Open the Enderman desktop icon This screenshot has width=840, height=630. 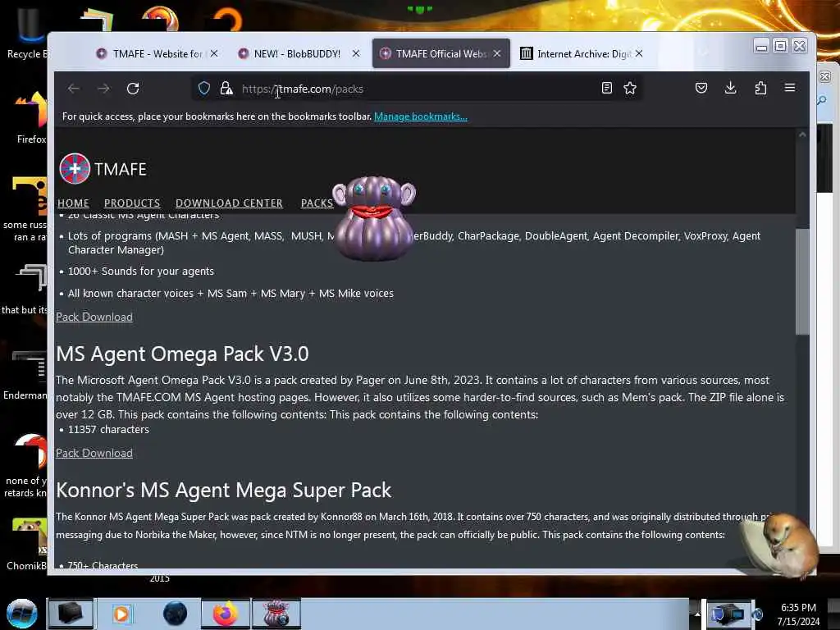pyautogui.click(x=25, y=375)
